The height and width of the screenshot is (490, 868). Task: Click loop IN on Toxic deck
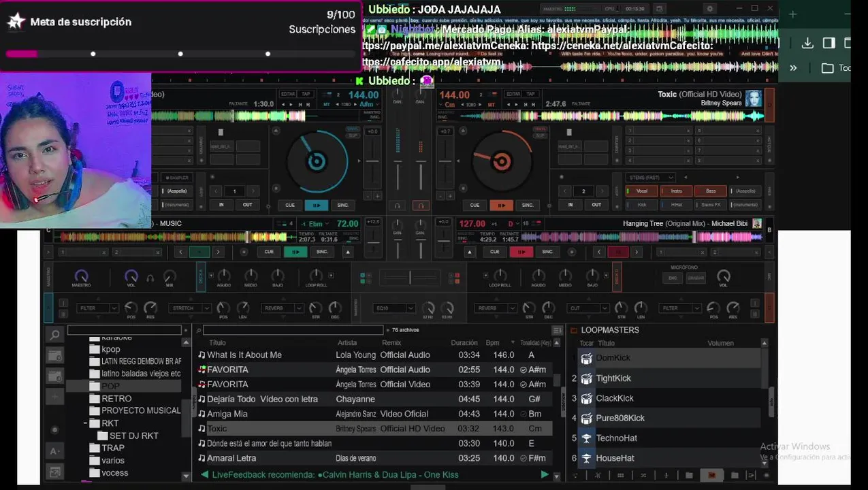(570, 205)
